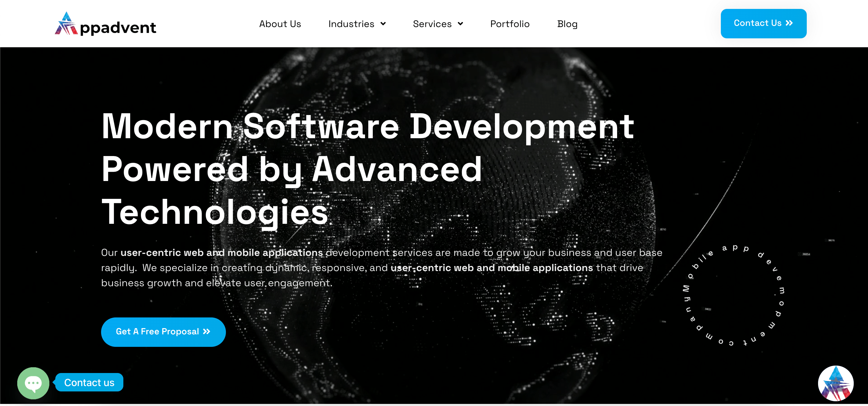Image resolution: width=868 pixels, height=406 pixels.
Task: Click the round Appadvent badge bottom right
Action: [835, 383]
